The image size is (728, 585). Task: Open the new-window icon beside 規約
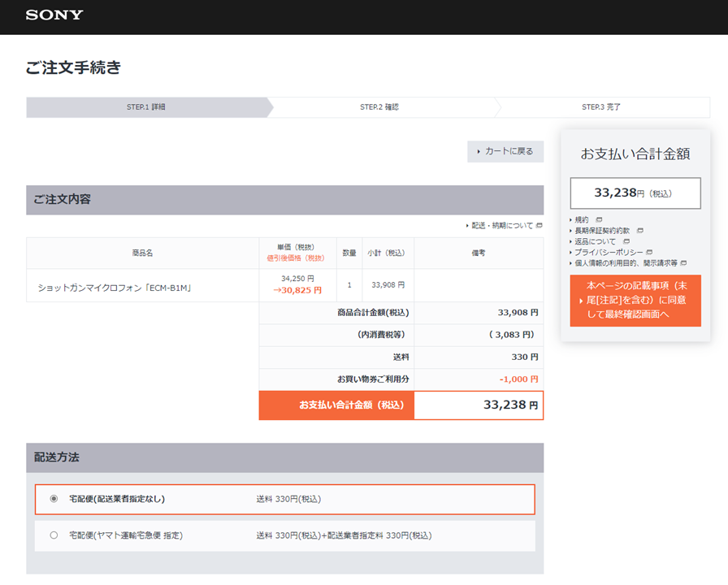coord(599,219)
